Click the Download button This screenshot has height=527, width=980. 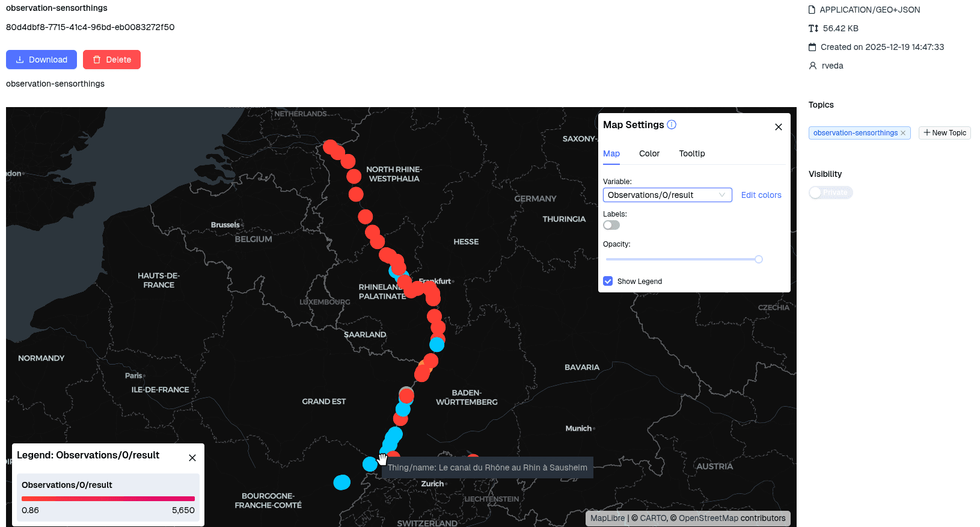coord(41,60)
